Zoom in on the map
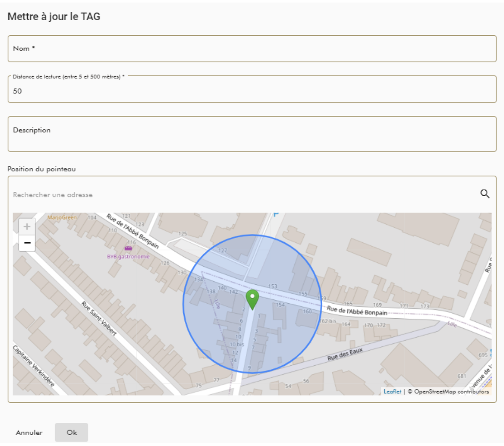Image resolution: width=504 pixels, height=446 pixels. [27, 227]
